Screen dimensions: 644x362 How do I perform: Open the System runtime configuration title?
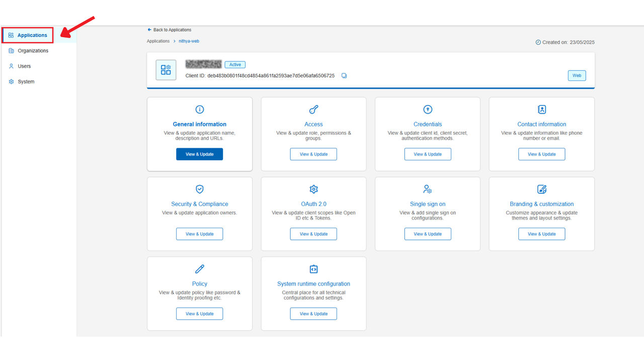313,284
